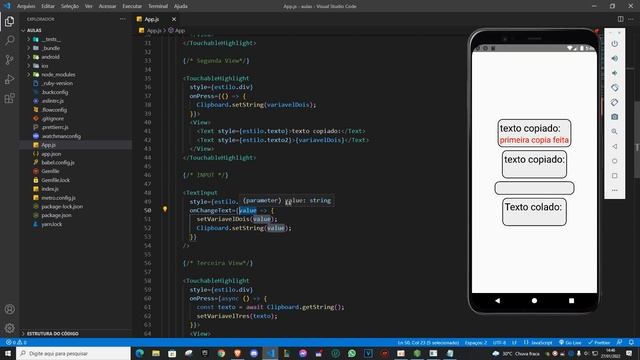640x360 pixels.
Task: Open the Run and Debug view
Action: 9,79
